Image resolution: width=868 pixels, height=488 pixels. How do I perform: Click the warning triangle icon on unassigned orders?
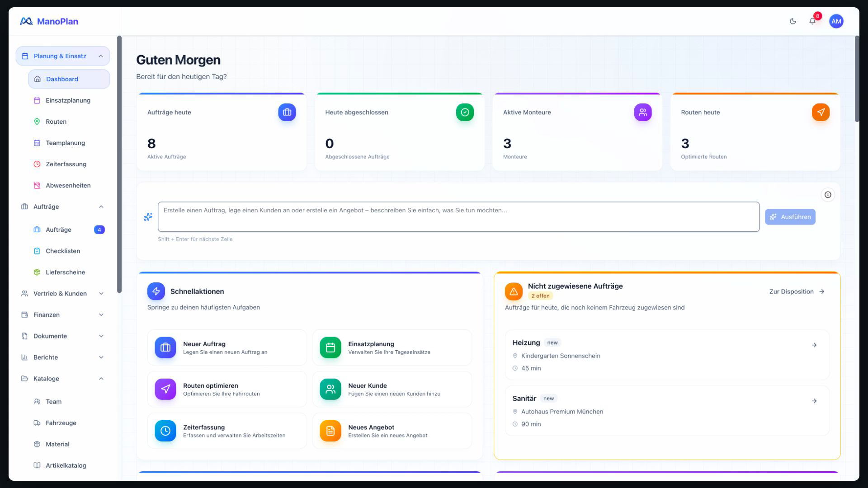[x=514, y=291]
